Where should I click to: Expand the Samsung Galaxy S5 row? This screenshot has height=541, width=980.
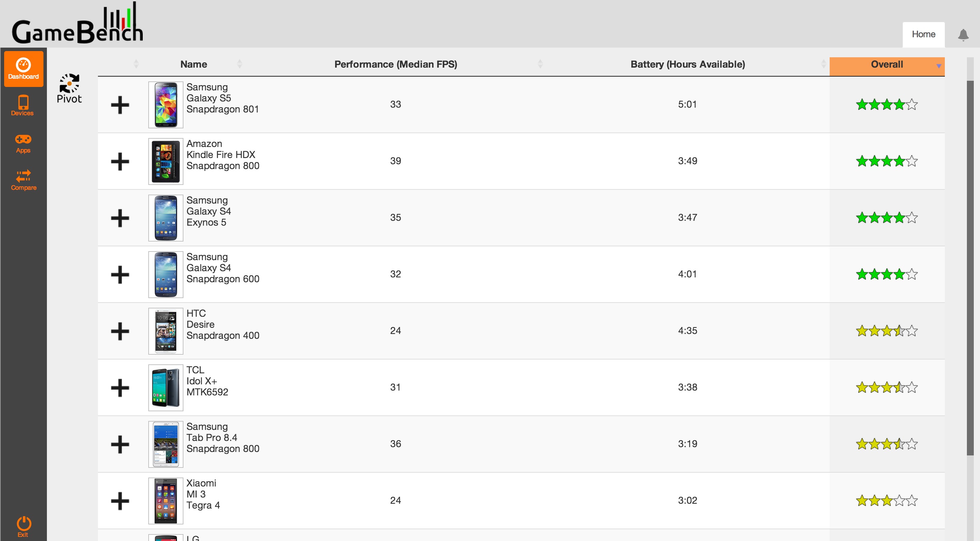tap(120, 105)
